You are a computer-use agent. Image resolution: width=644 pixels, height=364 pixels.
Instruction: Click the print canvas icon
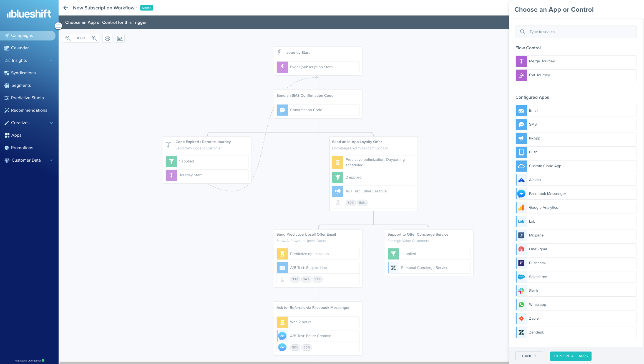(107, 38)
